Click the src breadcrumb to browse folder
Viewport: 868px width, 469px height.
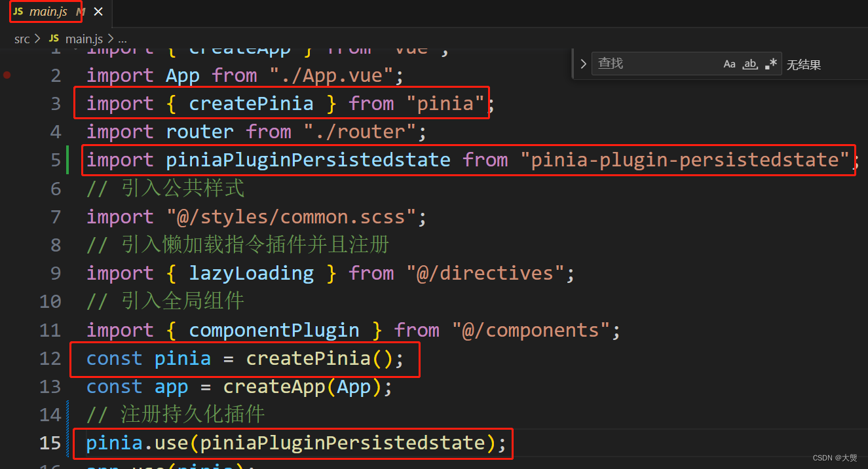(22, 39)
